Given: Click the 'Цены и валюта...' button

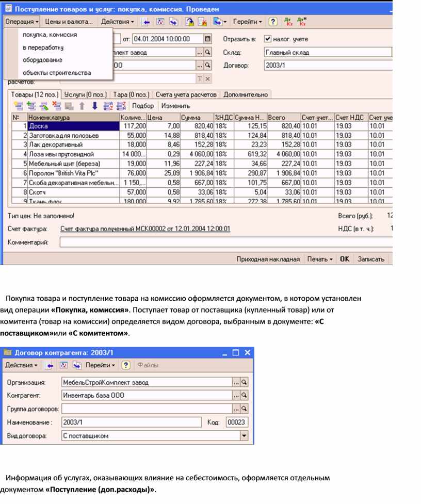Looking at the screenshot, I should click(x=69, y=22).
